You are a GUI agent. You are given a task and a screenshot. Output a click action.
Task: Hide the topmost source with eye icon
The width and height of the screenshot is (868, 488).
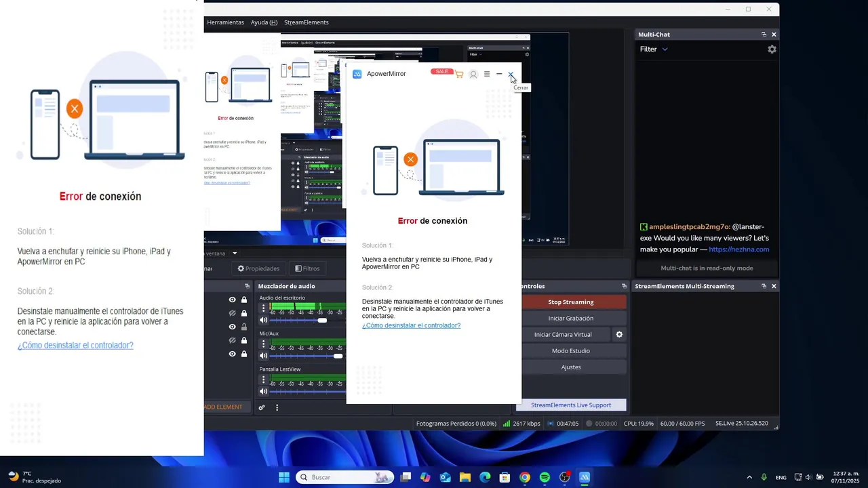click(233, 300)
